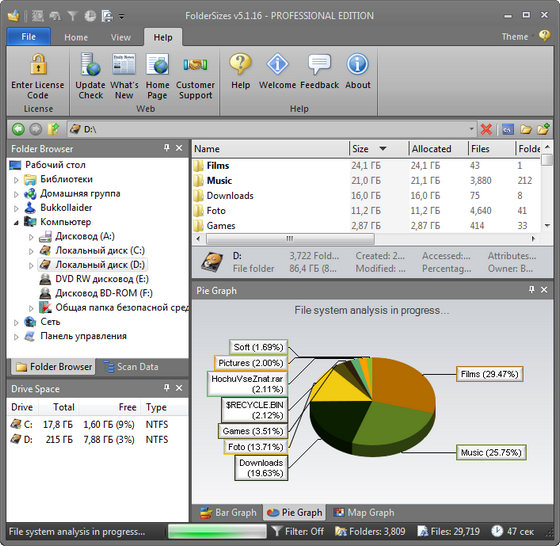The height and width of the screenshot is (546, 560).
Task: Open the Enter License Code padlock icon
Action: pos(38,64)
